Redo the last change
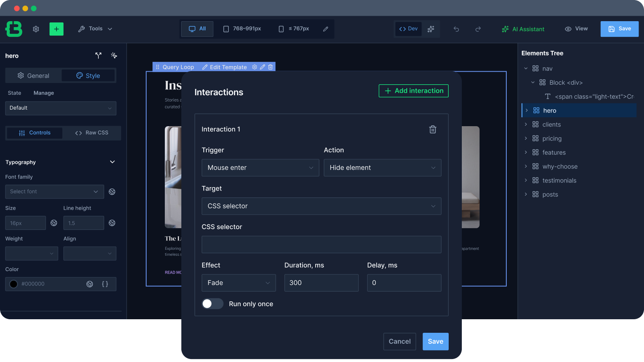Image resolution: width=644 pixels, height=362 pixels. 478,29
